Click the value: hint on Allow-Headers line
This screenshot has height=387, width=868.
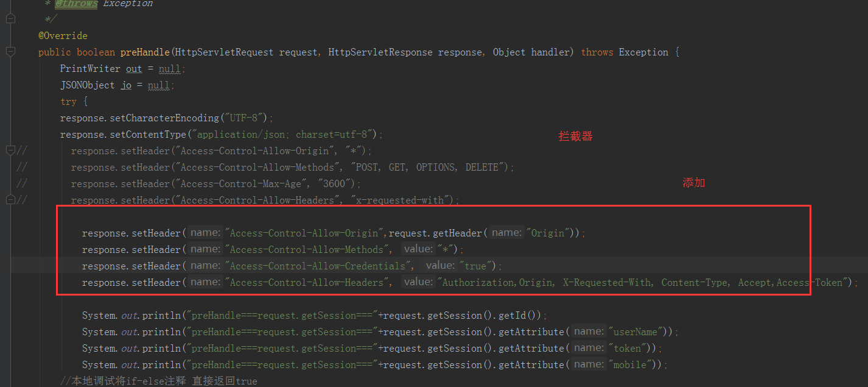pos(418,282)
